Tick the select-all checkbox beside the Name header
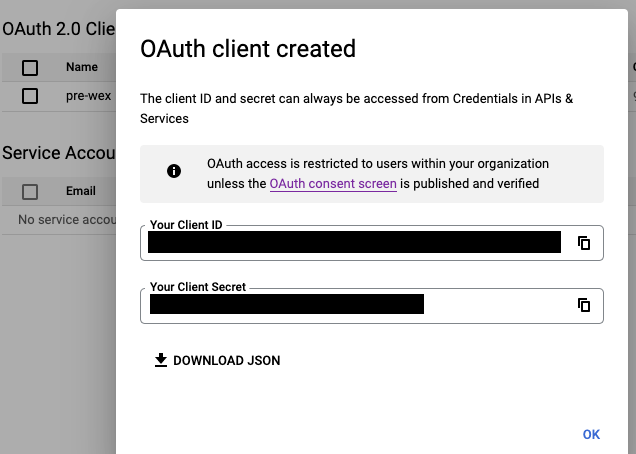The width and height of the screenshot is (636, 454). tap(30, 68)
